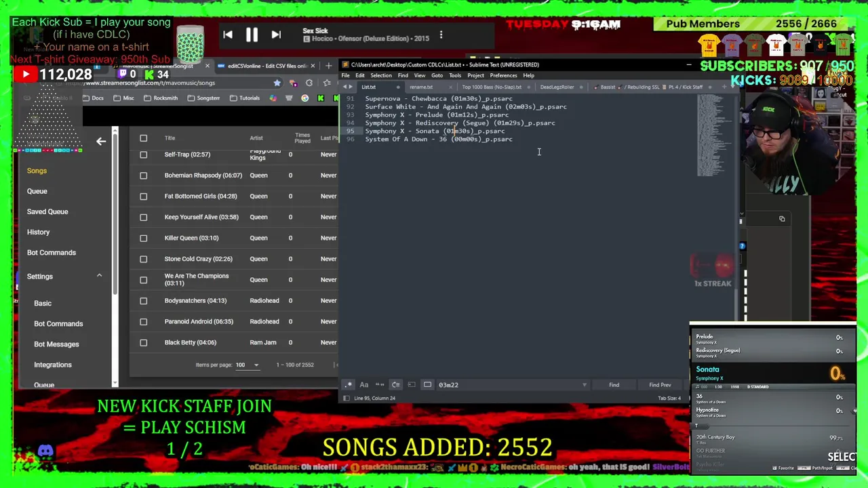Open the Goto menu in Sublime Text
This screenshot has height=488, width=868.
pyautogui.click(x=437, y=75)
